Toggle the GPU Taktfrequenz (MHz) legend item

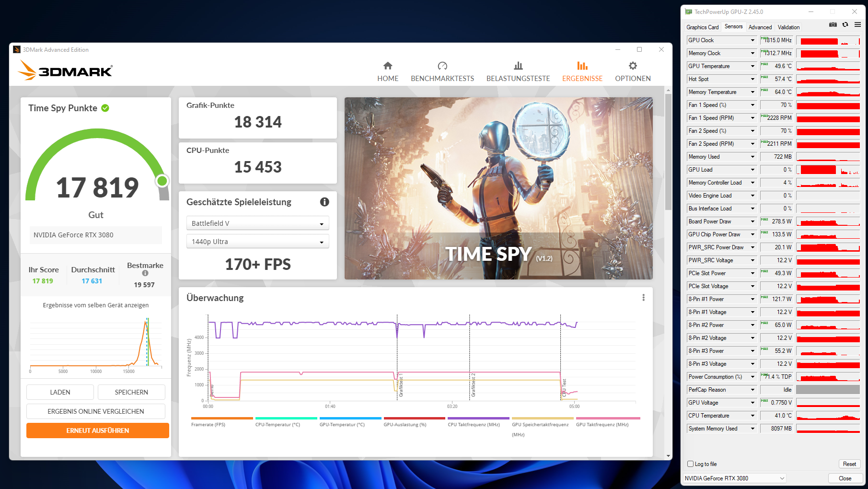[608, 422]
